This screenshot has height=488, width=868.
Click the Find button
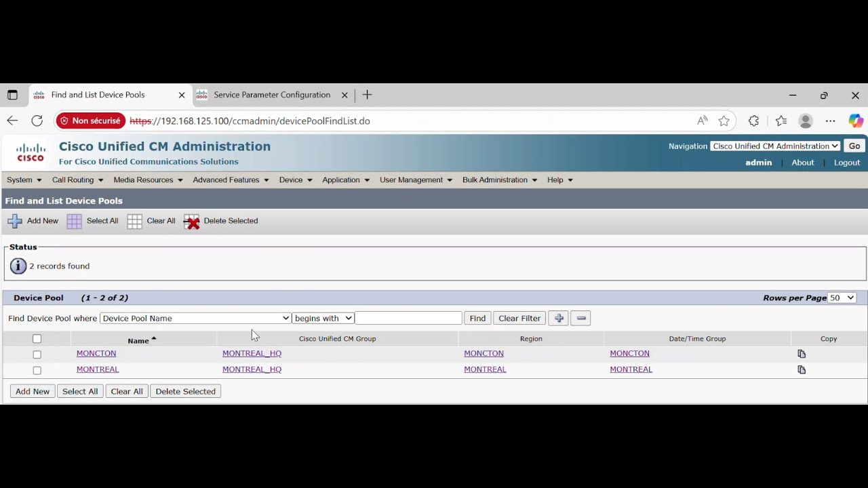click(477, 319)
